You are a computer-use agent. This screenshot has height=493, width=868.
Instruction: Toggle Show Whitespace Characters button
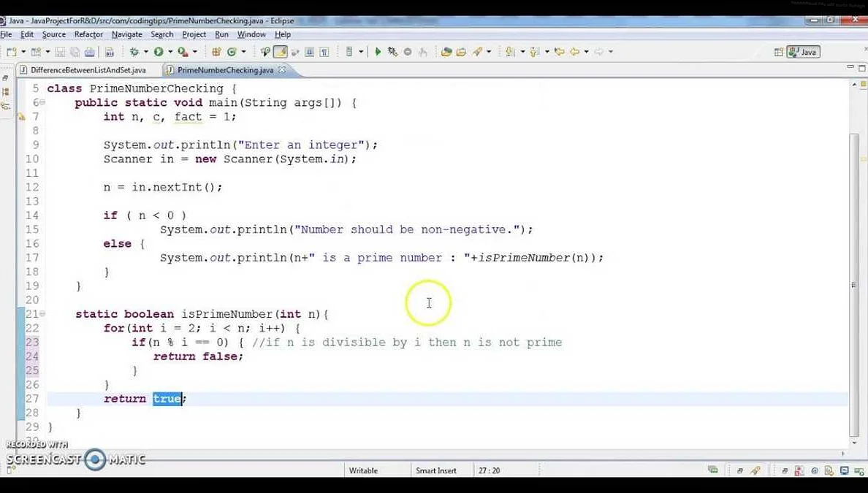(324, 52)
